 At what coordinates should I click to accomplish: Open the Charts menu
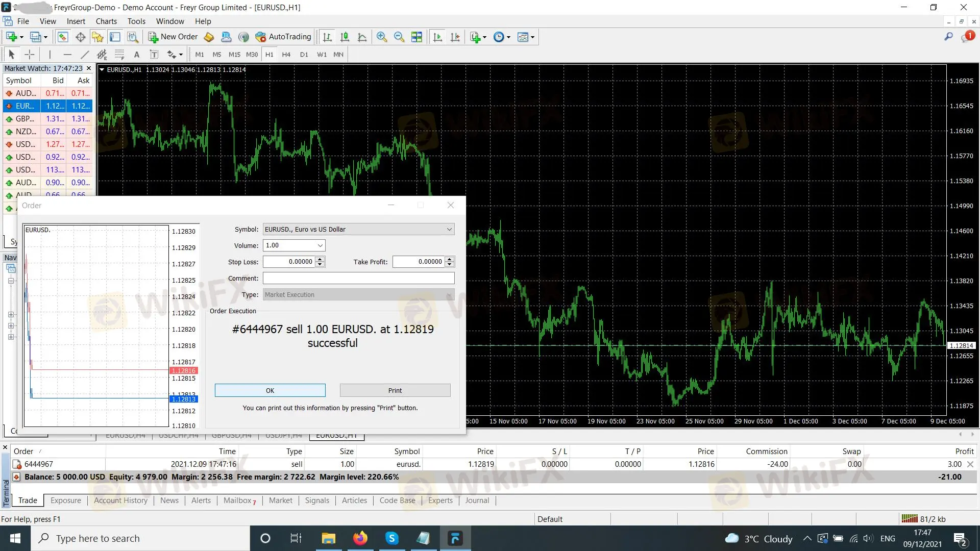[106, 21]
